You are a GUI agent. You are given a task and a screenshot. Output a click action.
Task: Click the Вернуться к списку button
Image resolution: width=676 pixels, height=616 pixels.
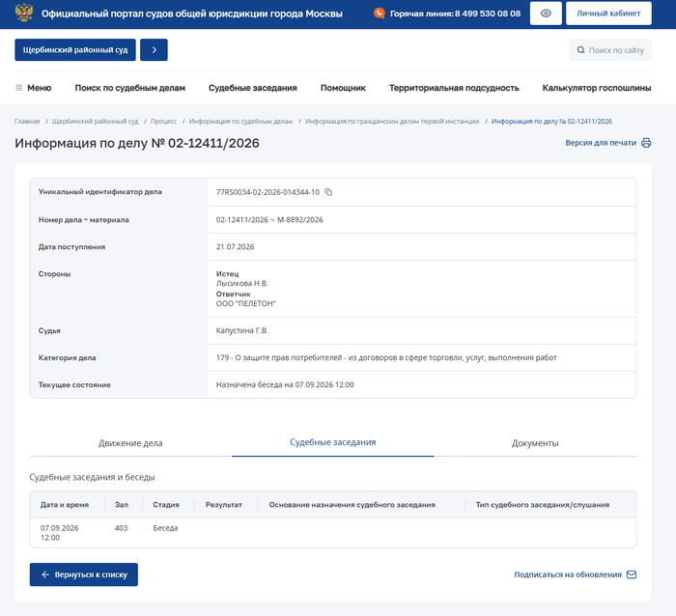point(84,574)
